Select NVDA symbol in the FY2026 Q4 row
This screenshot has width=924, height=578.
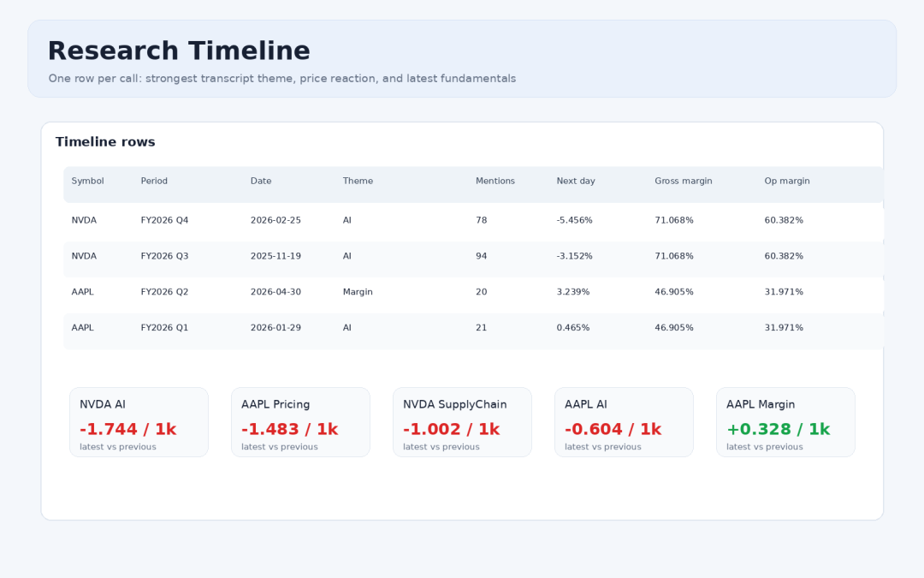click(84, 220)
